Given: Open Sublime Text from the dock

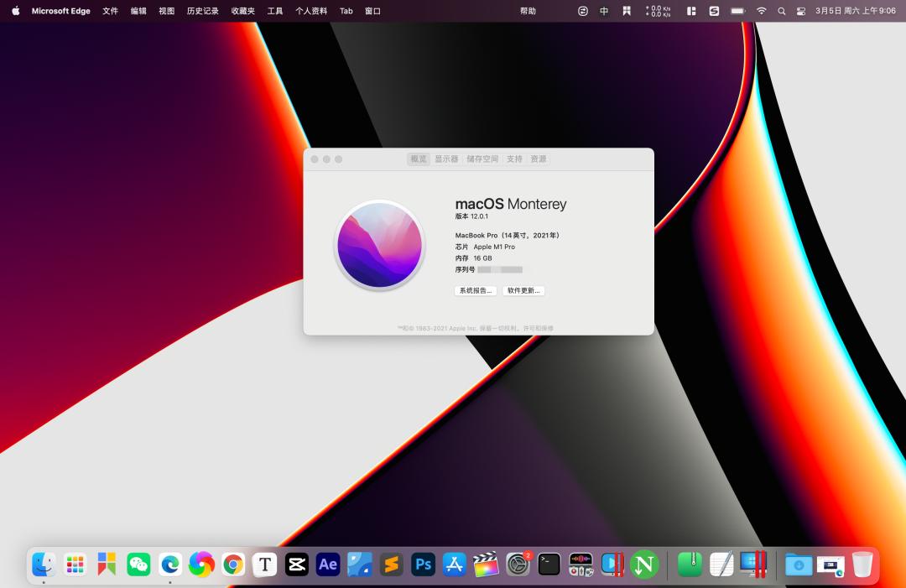Looking at the screenshot, I should [x=391, y=565].
